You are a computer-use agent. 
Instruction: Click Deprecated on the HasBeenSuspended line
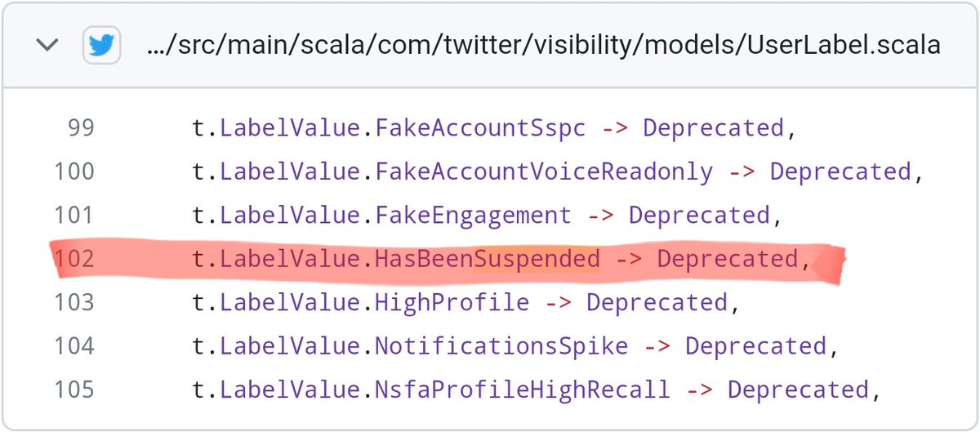tap(728, 259)
